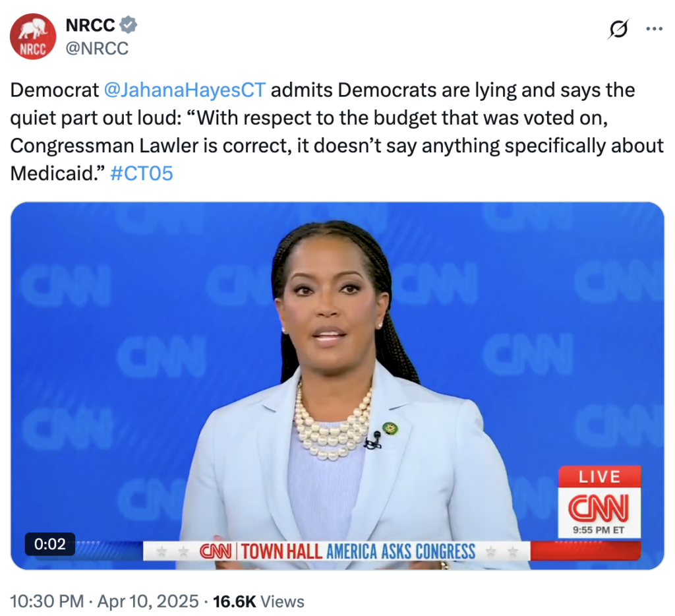
Task: Open the three-dot more options menu
Action: tap(655, 29)
